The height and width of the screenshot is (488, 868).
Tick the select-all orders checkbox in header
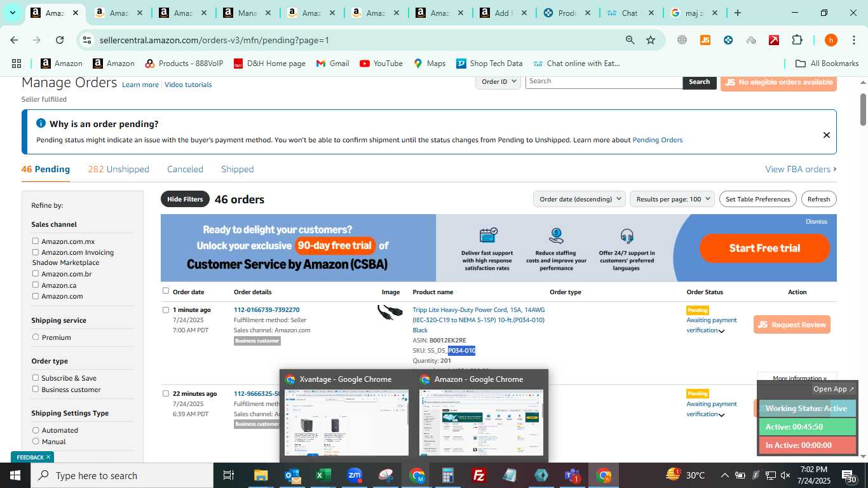[166, 291]
